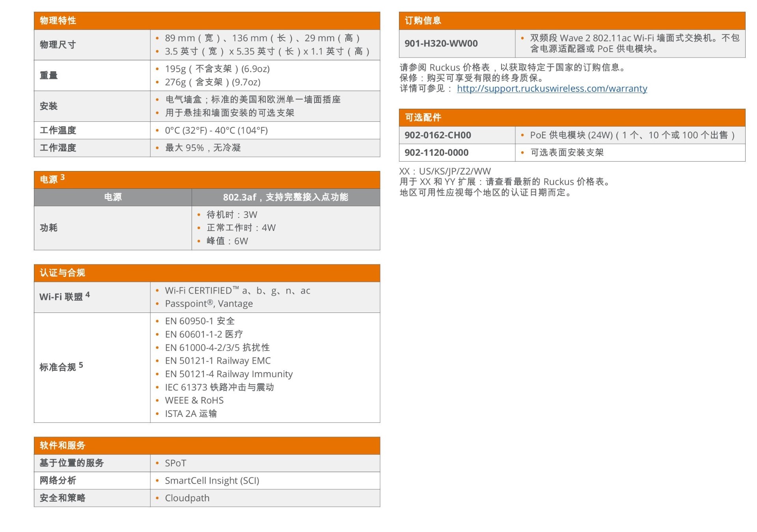Click the 电源 3 section header

[x=207, y=180]
